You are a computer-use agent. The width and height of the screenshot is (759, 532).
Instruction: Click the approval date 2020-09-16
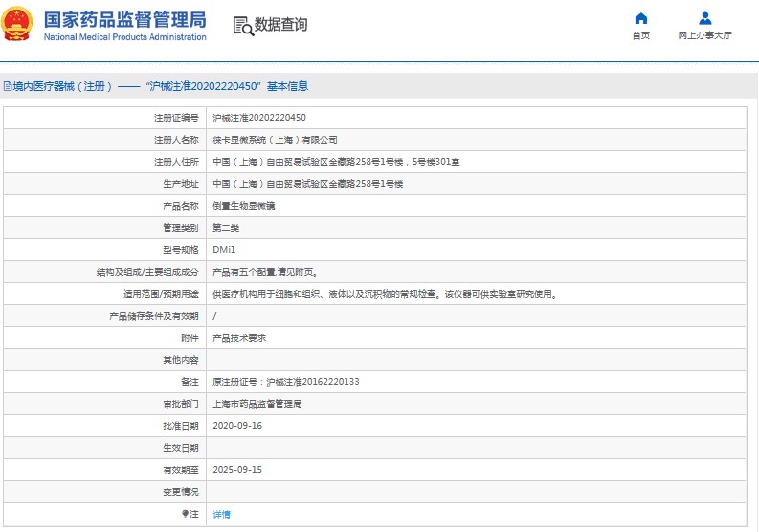pos(236,426)
